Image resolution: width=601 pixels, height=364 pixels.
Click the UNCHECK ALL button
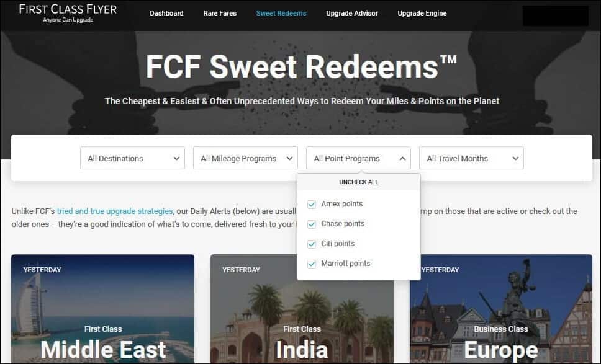point(359,182)
